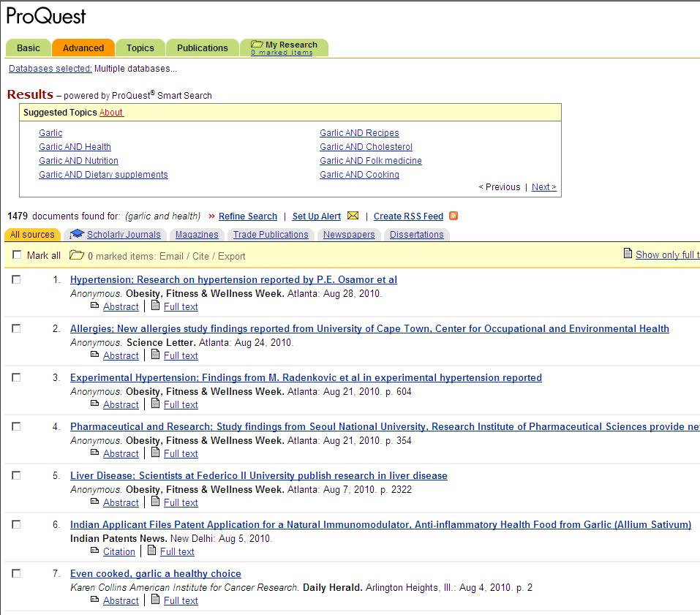Viewport: 700px width, 615px height.
Task: Click the Refine Search link
Action: (x=248, y=216)
